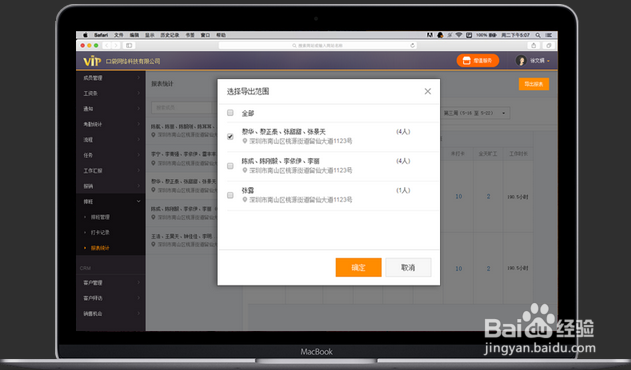Click the QQ penguin menu bar icon
This screenshot has height=370, width=631.
[440, 35]
